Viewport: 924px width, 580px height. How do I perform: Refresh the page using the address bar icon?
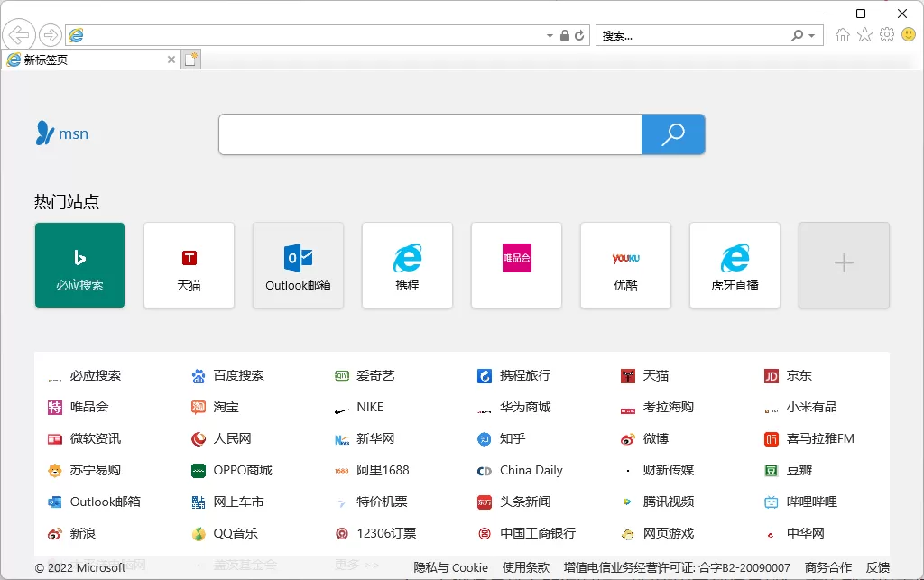point(580,34)
